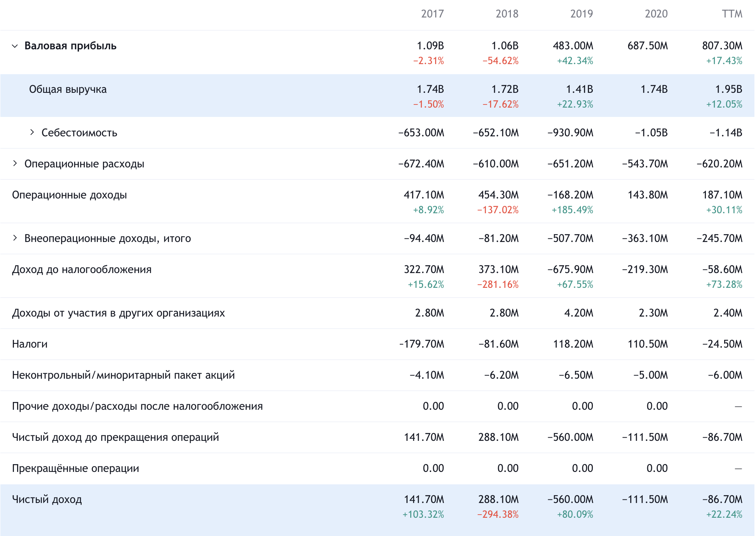
Task: Click the +103.32% net income change
Action: [x=423, y=515]
